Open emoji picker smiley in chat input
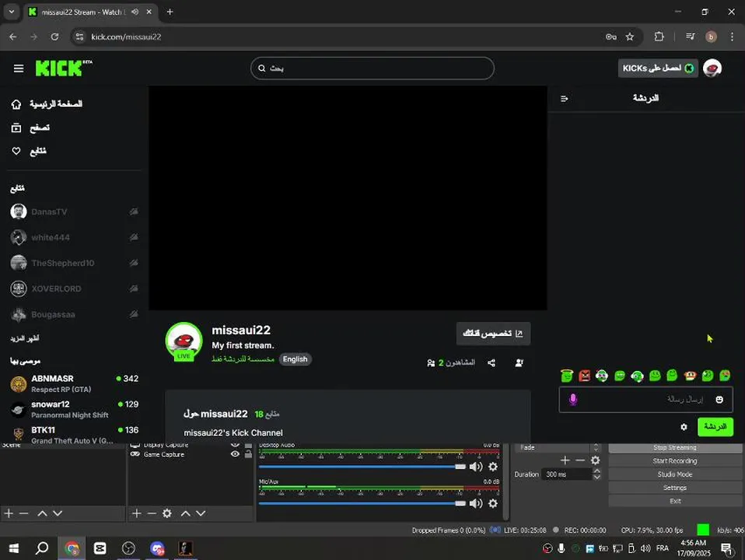The height and width of the screenshot is (560, 745). point(719,400)
